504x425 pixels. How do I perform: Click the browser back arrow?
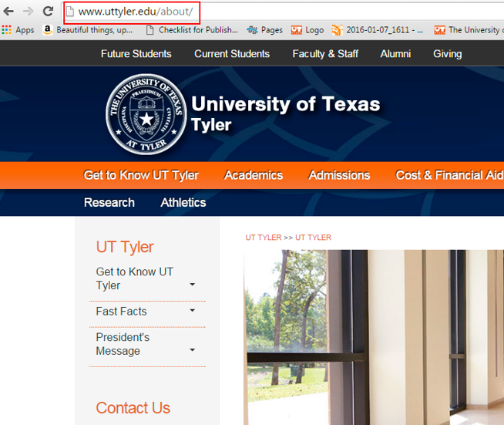[x=8, y=12]
